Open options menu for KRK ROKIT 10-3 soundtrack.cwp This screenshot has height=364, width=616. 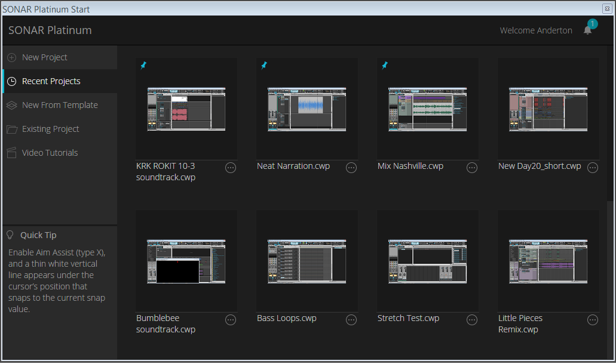231,168
